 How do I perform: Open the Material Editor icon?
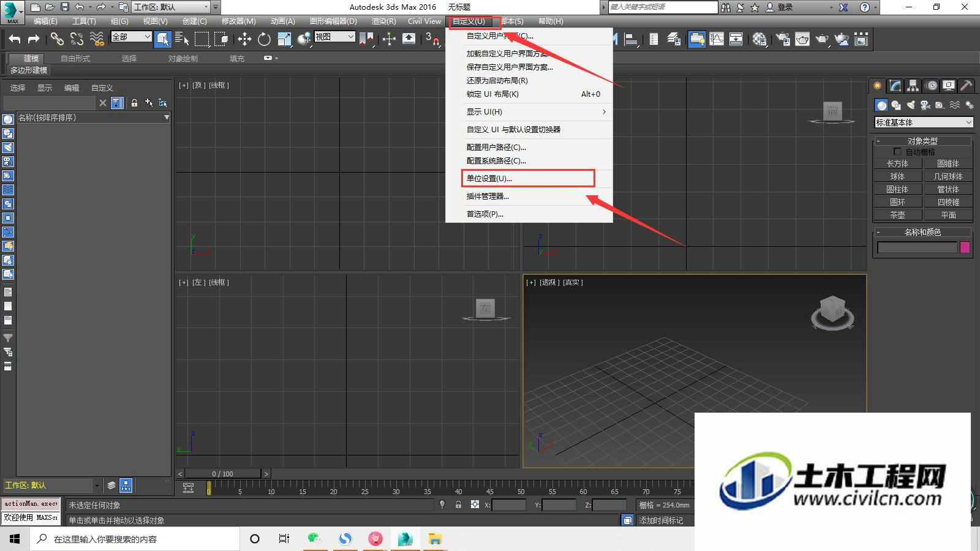(x=760, y=39)
